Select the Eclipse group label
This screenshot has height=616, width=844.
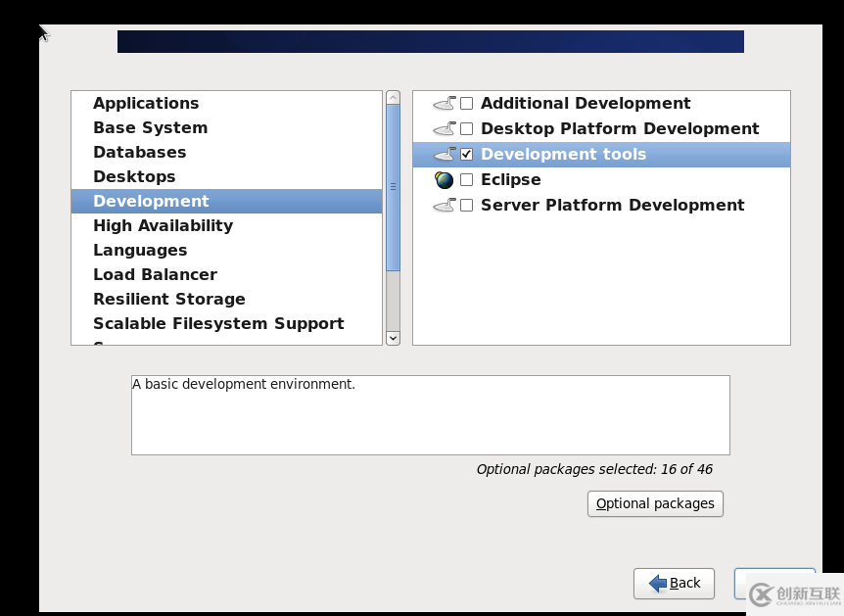(510, 180)
